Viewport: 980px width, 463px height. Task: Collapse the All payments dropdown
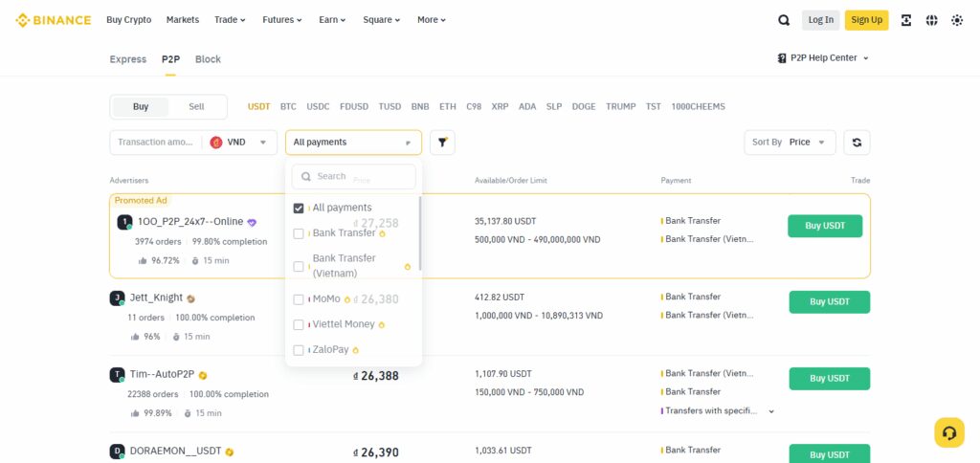pos(353,143)
